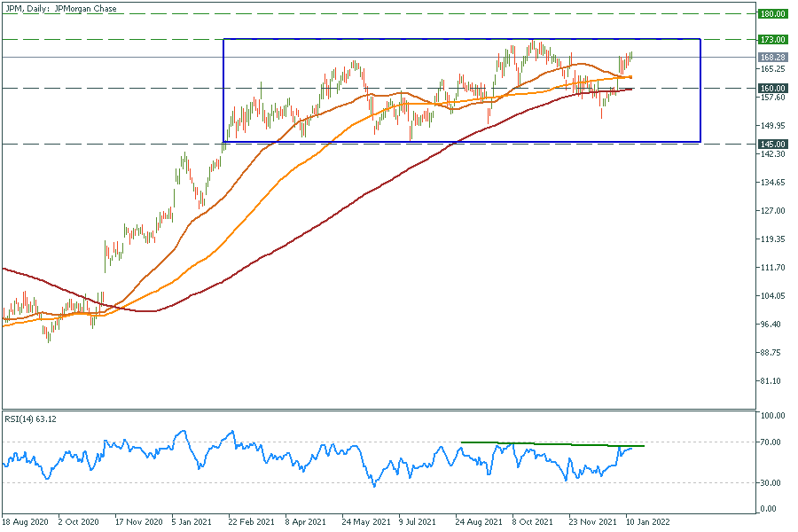
Task: Select the 168.28 current price tag
Action: (x=773, y=57)
